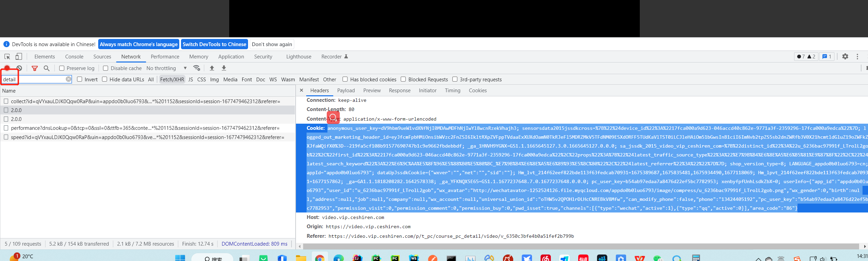Check the Disable cache checkbox
868x261 pixels.
(106, 68)
